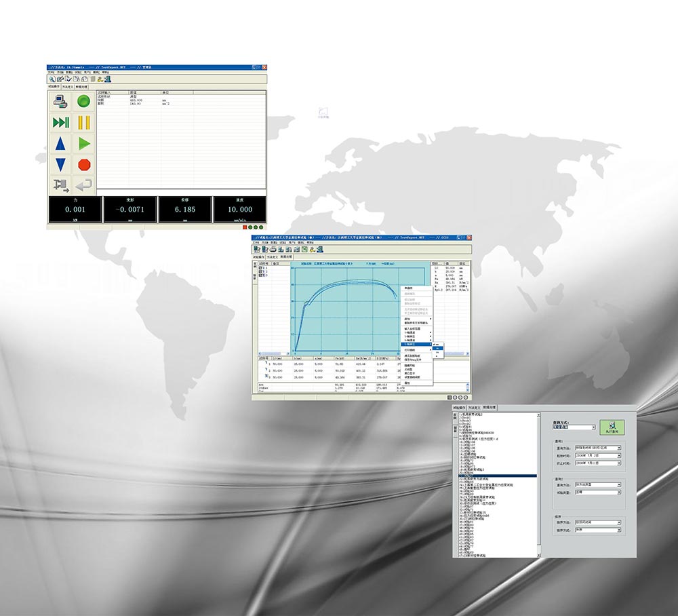The image size is (678, 616).
Task: Click the green play triangle button
Action: click(x=84, y=143)
